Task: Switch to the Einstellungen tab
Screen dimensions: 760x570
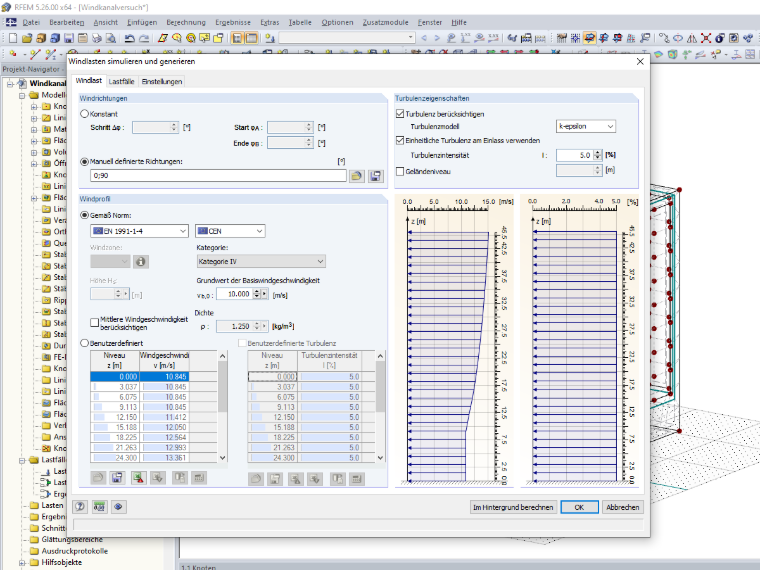Action: 162,81
